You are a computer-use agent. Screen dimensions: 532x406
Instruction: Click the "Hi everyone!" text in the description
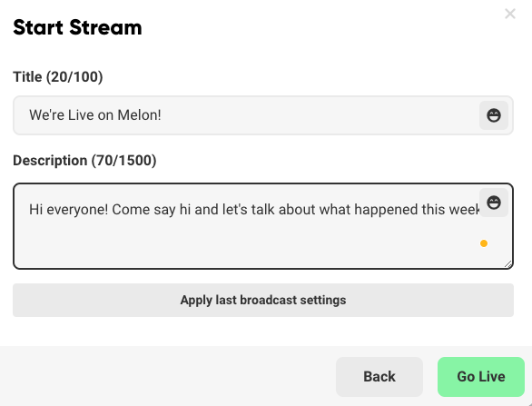[x=68, y=210]
